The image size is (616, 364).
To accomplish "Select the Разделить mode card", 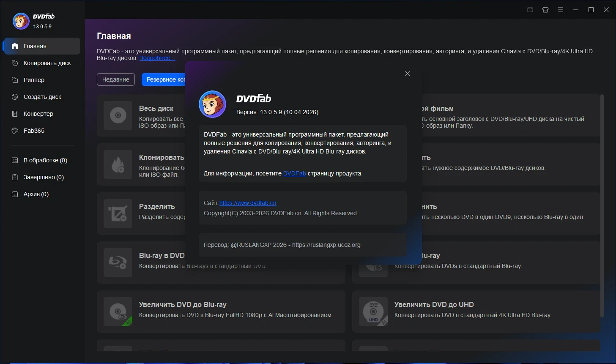I will click(x=141, y=213).
